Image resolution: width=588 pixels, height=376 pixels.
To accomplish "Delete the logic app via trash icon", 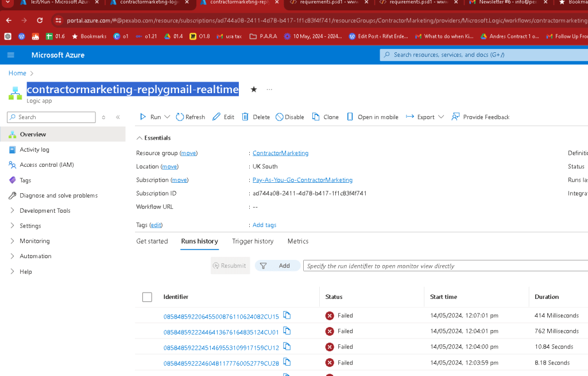I will (x=256, y=117).
